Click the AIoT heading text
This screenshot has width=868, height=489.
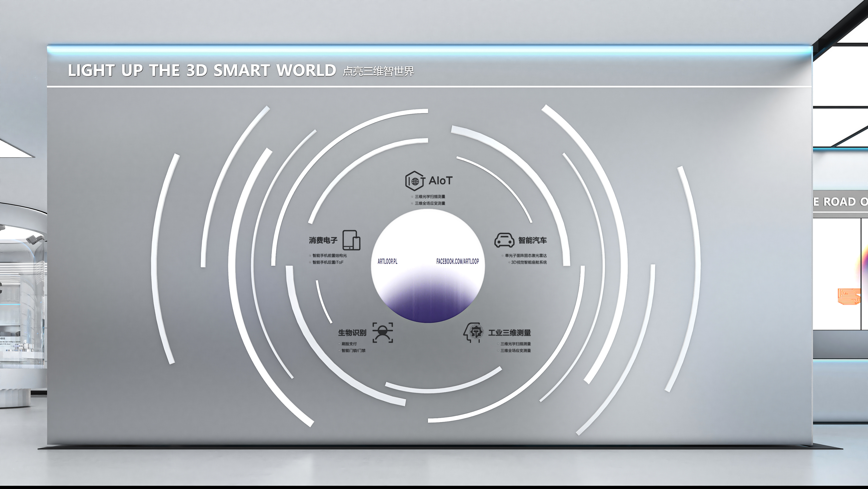[x=440, y=181]
